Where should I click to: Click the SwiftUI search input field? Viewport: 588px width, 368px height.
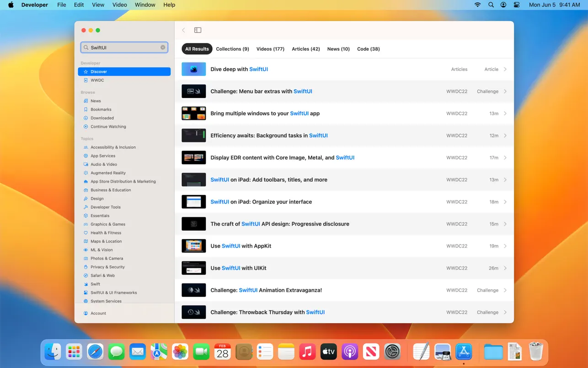tap(124, 48)
